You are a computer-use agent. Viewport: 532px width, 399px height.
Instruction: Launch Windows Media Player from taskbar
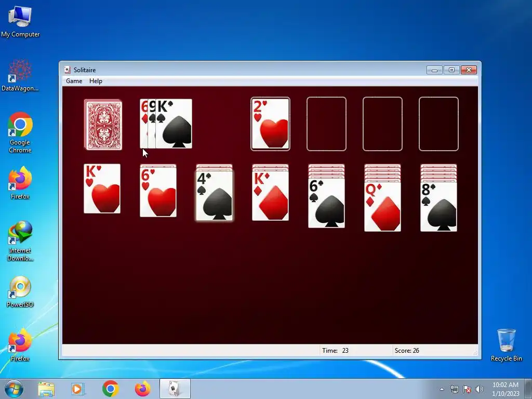tap(78, 389)
